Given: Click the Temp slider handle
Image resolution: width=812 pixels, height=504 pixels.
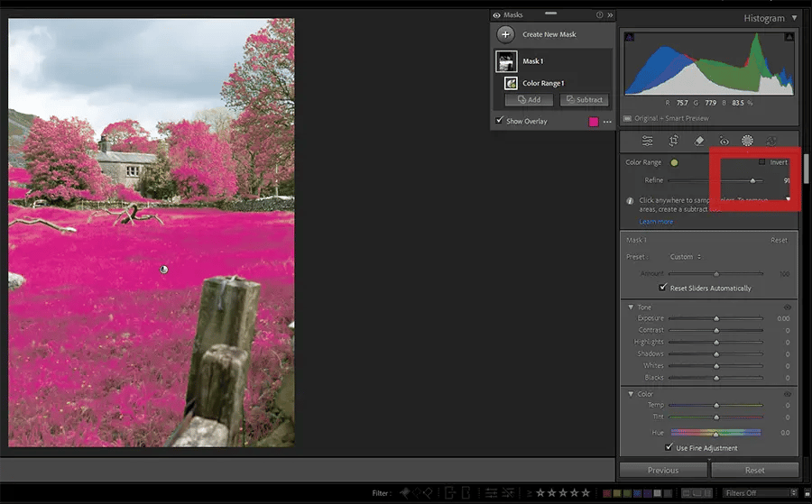Looking at the screenshot, I should pyautogui.click(x=716, y=405).
